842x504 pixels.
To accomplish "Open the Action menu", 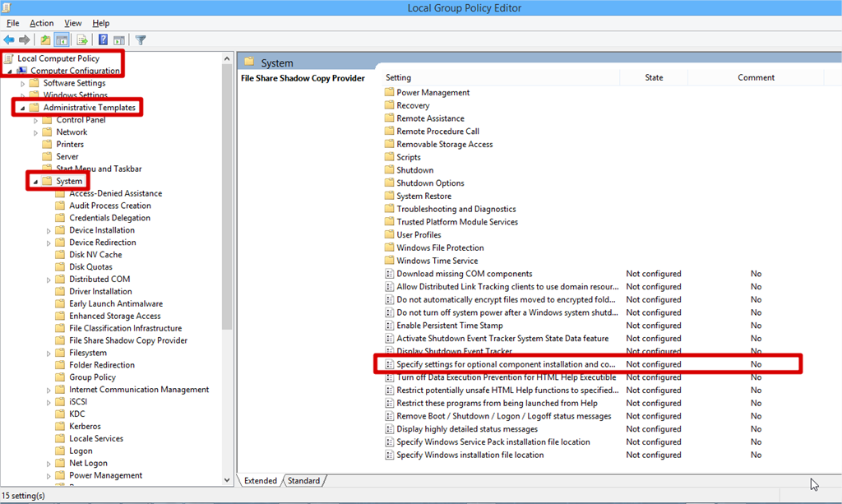I will pyautogui.click(x=41, y=23).
